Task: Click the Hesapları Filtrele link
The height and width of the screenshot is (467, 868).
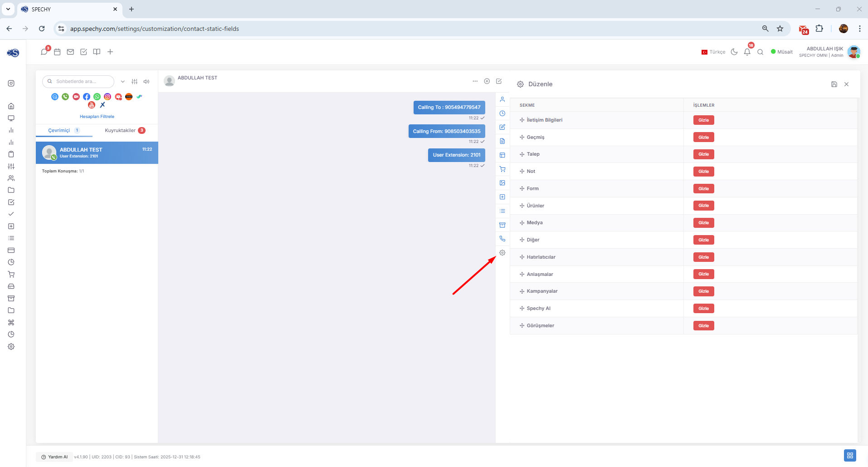Action: point(97,117)
